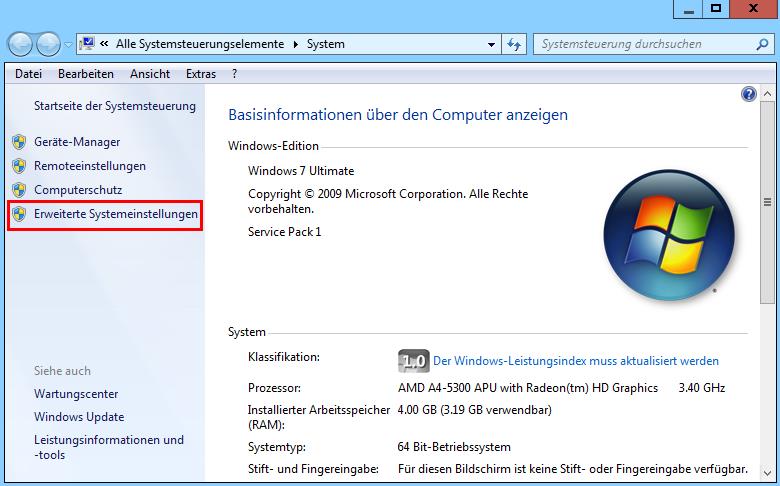Open the address bar history dropdown arrow
The width and height of the screenshot is (780, 486).
pos(491,44)
